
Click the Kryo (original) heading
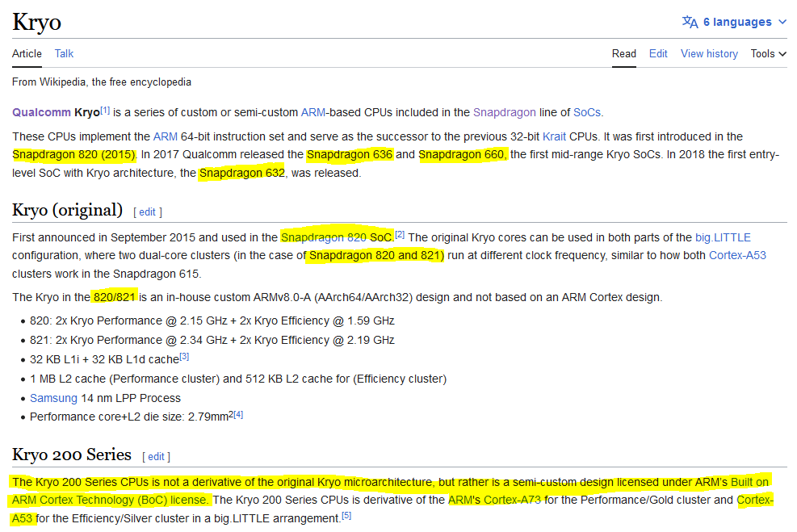point(68,210)
